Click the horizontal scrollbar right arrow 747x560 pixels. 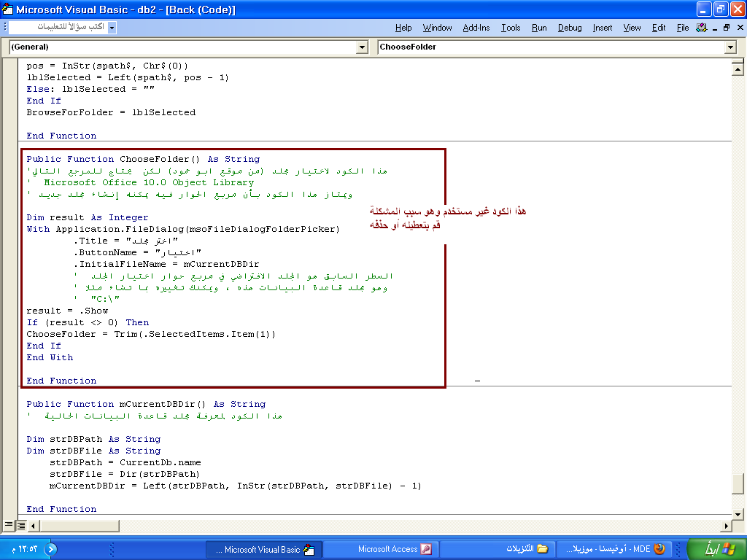pos(726,525)
